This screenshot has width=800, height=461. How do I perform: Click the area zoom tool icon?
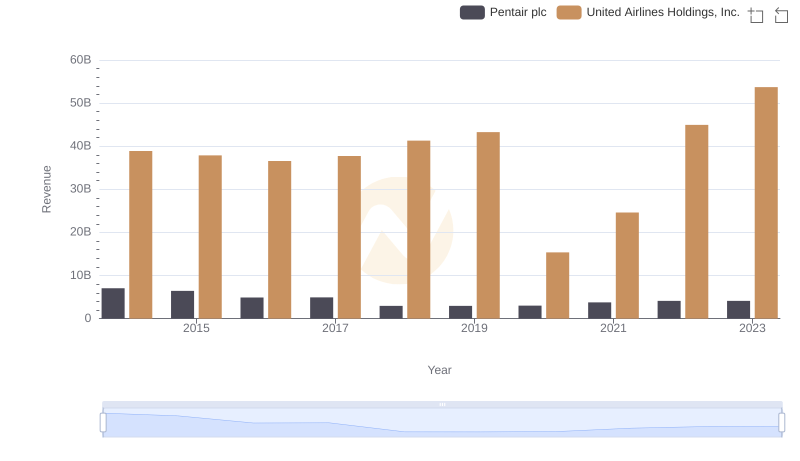pyautogui.click(x=756, y=15)
